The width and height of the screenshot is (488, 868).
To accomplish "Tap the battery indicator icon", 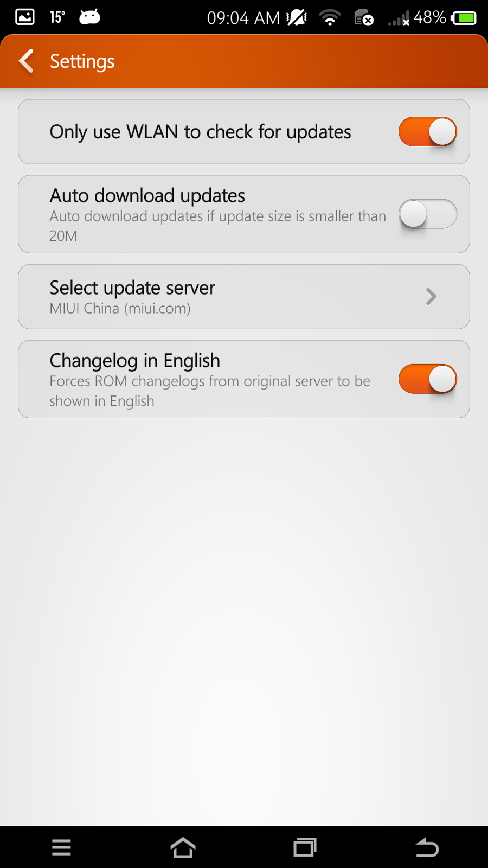I will (x=464, y=18).
